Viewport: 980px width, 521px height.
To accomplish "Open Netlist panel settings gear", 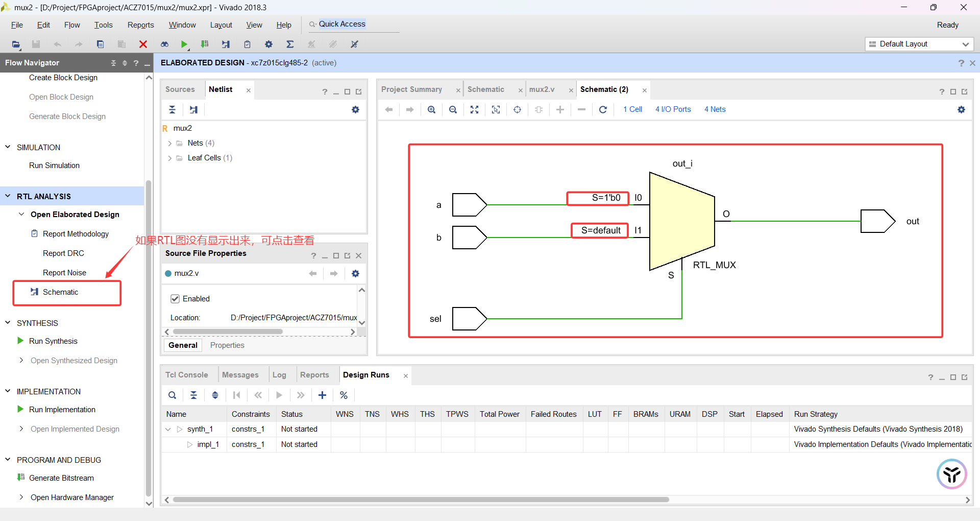I will click(x=355, y=109).
